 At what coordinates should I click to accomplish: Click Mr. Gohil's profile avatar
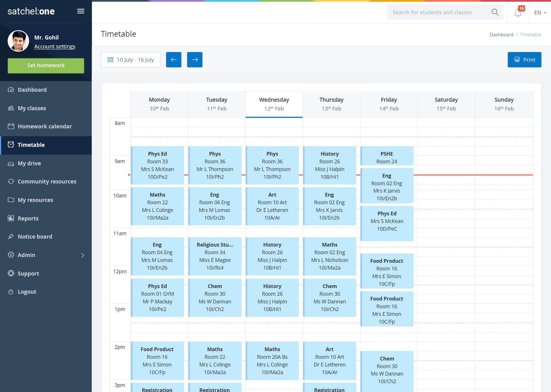(x=18, y=41)
